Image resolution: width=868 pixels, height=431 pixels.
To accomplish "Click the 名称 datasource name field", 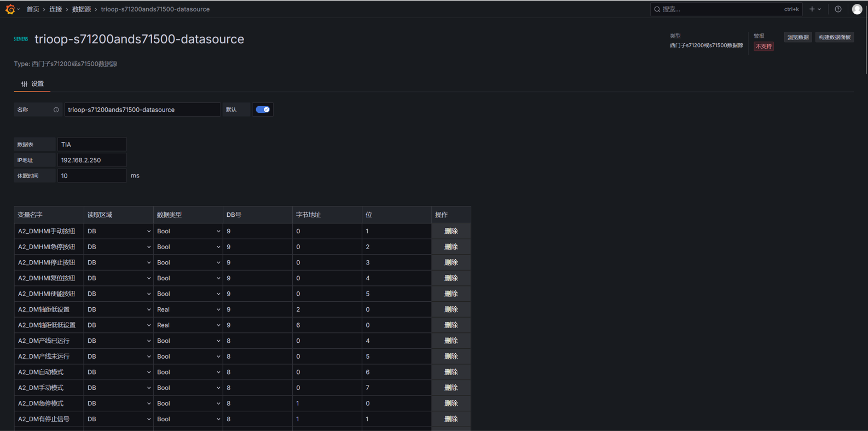I will tap(142, 110).
